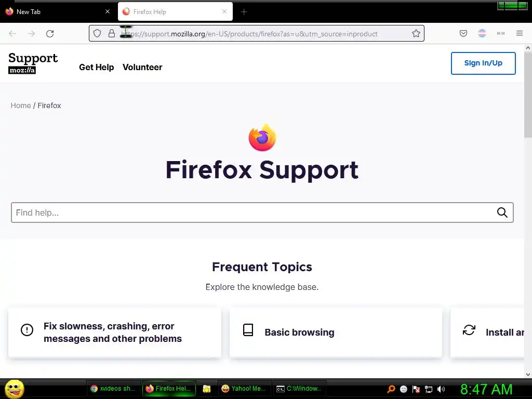This screenshot has width=532, height=399.
Task: Open the network tray icon
Action: (429, 389)
